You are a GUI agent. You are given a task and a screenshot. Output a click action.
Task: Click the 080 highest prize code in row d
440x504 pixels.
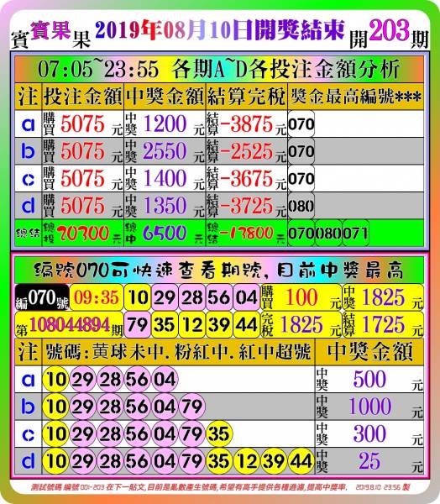(x=301, y=206)
